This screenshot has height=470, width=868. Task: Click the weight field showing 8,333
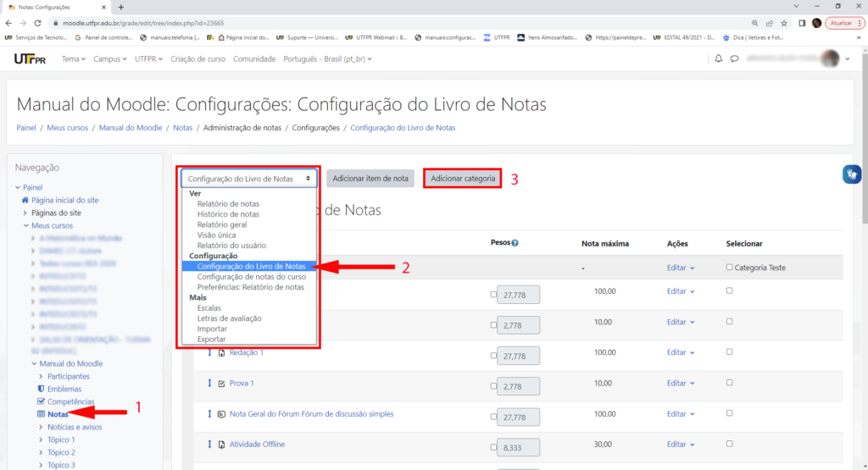[x=518, y=447]
